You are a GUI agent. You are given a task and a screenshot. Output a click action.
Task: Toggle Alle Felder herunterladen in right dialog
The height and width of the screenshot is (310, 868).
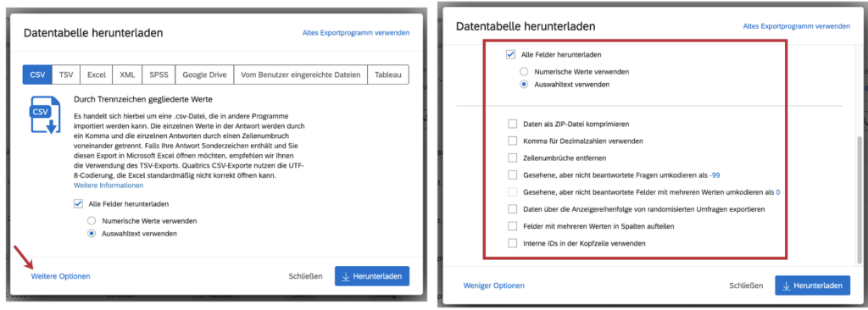coord(510,55)
